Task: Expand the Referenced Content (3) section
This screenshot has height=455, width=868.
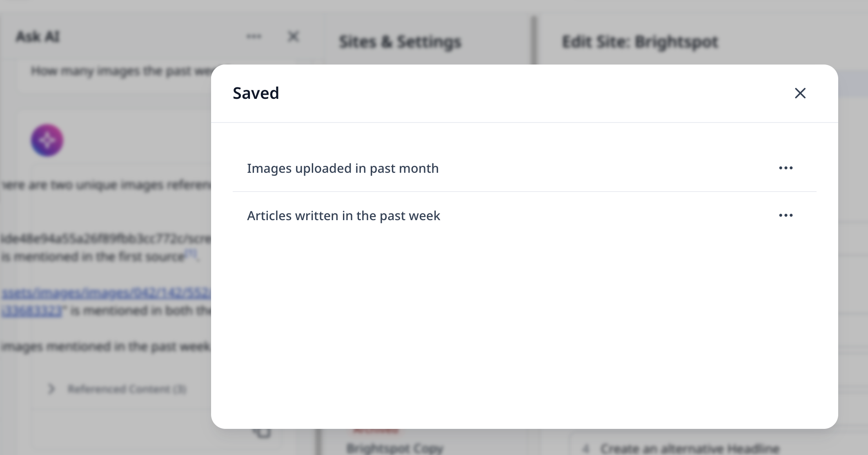Action: pyautogui.click(x=127, y=389)
